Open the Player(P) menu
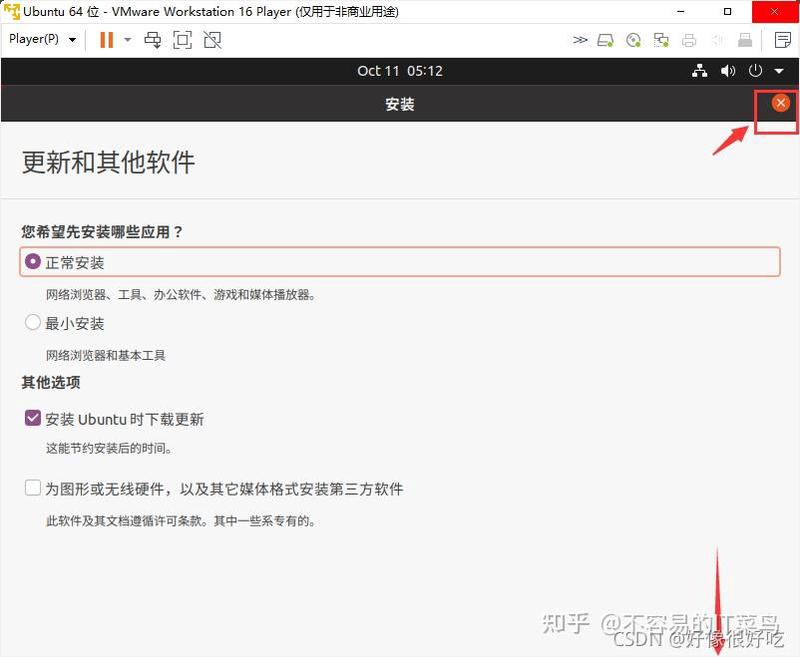 click(42, 39)
